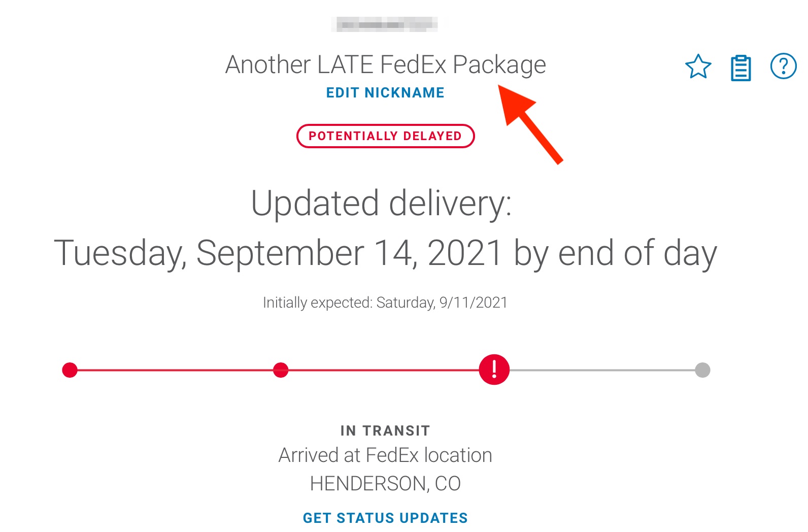Click the gray final delivery dot
The image size is (808, 532).
click(702, 370)
